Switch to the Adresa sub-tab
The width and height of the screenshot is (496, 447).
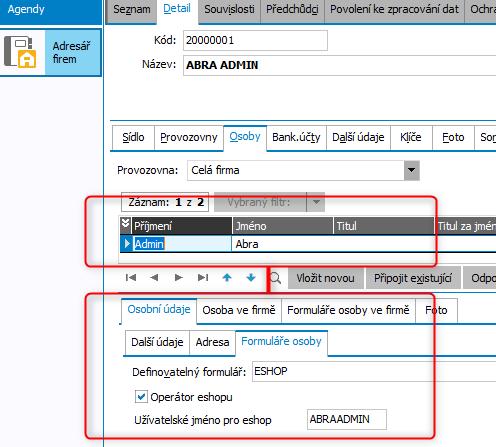tap(212, 342)
